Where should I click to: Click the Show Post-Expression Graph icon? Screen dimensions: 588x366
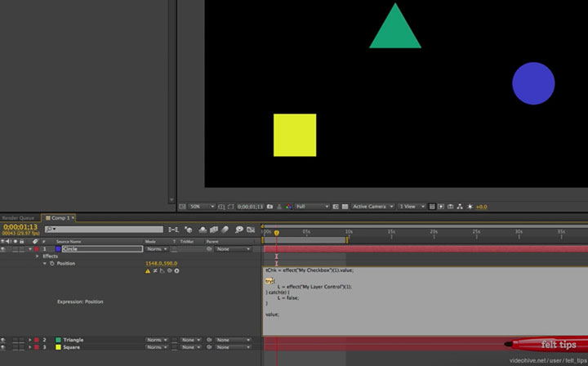(x=163, y=270)
